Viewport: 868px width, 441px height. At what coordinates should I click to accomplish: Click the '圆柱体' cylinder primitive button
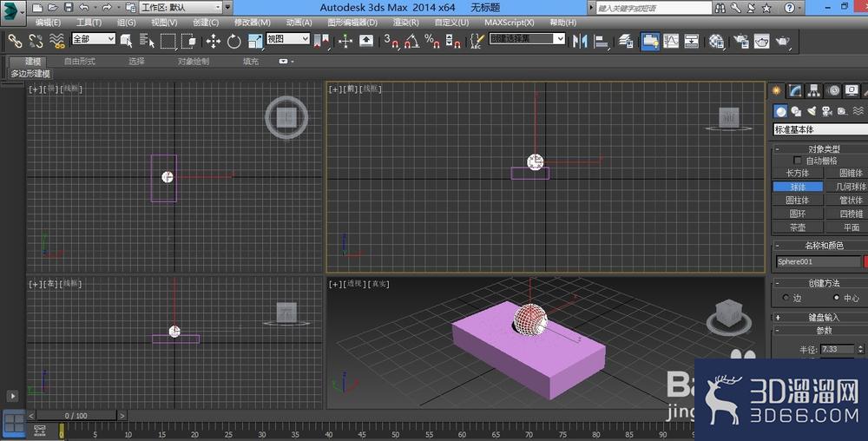798,201
